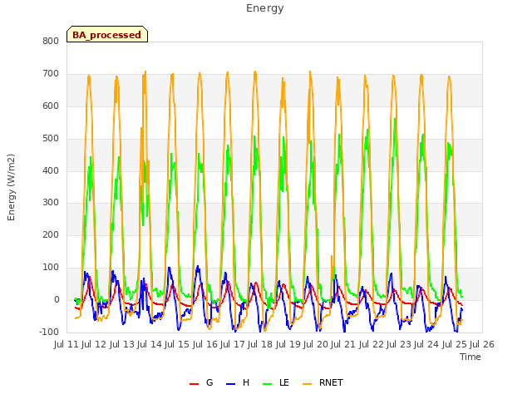This screenshot has width=532, height=399.
Task: Click the Jul 16 x-axis date label
Action: (x=205, y=344)
